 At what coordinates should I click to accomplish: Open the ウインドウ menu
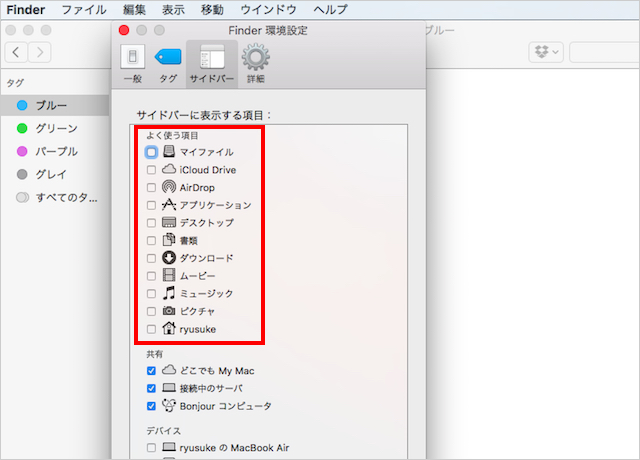[269, 9]
